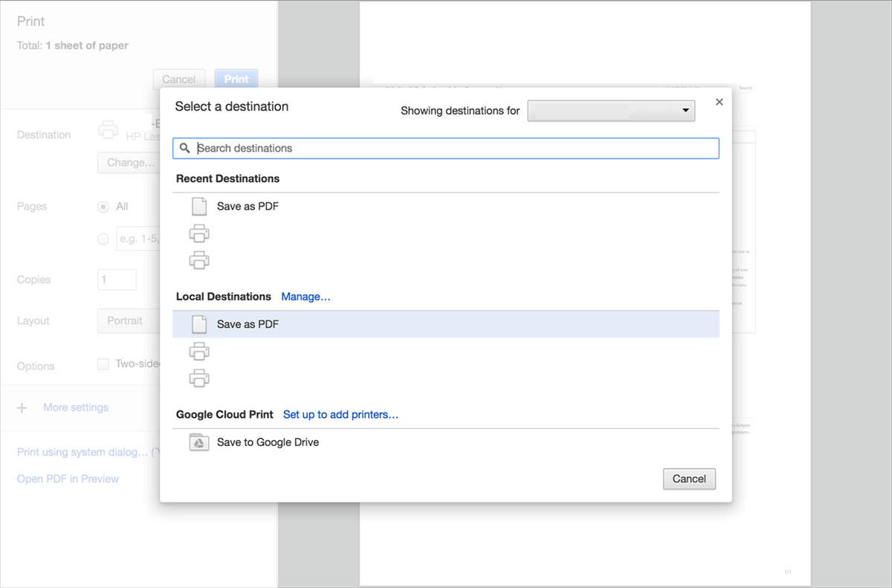
Task: Choose Save as PDF under Local Destinations
Action: pyautogui.click(x=248, y=324)
